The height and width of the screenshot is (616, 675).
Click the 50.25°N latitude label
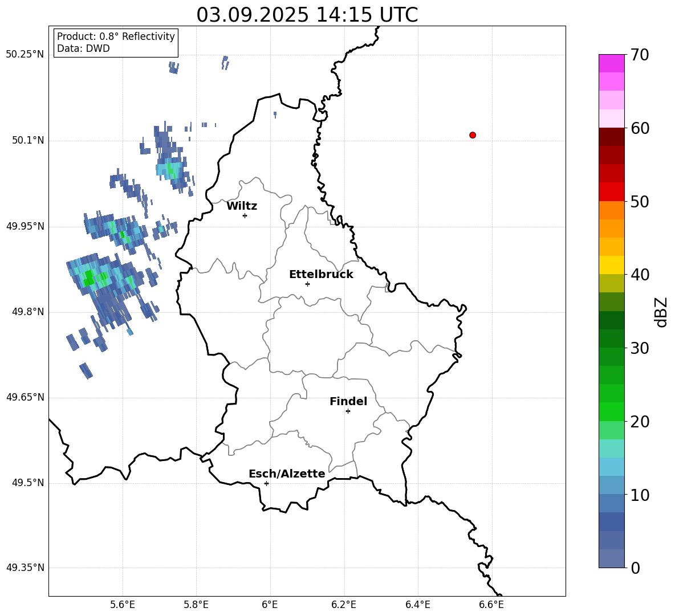point(25,55)
